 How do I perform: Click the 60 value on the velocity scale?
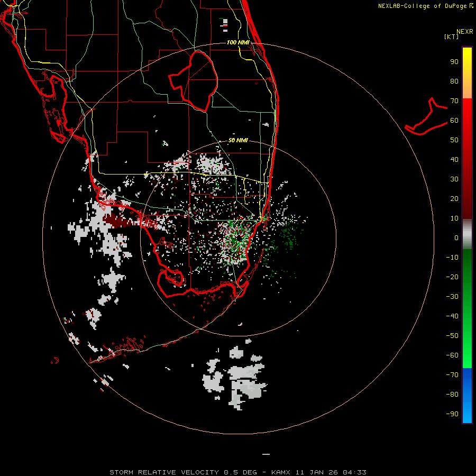coord(454,121)
